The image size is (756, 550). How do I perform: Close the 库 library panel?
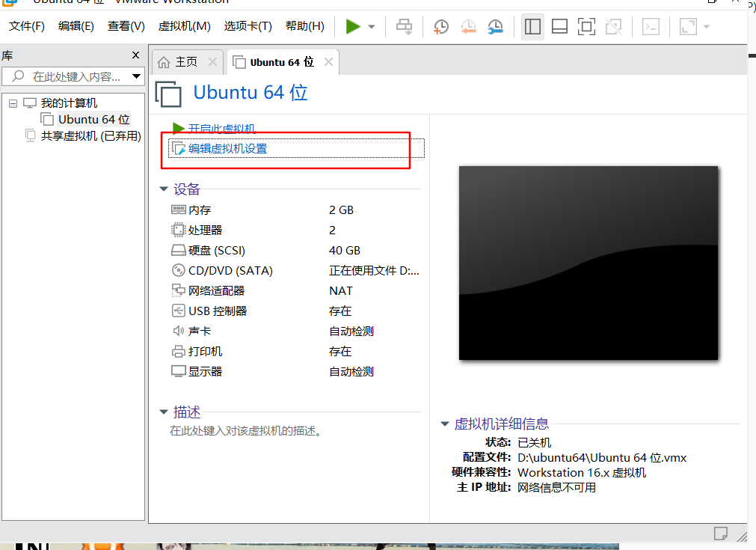click(x=135, y=55)
